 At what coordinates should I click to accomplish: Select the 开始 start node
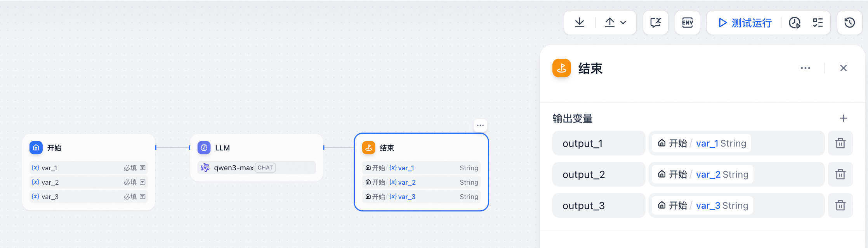pyautogui.click(x=89, y=172)
